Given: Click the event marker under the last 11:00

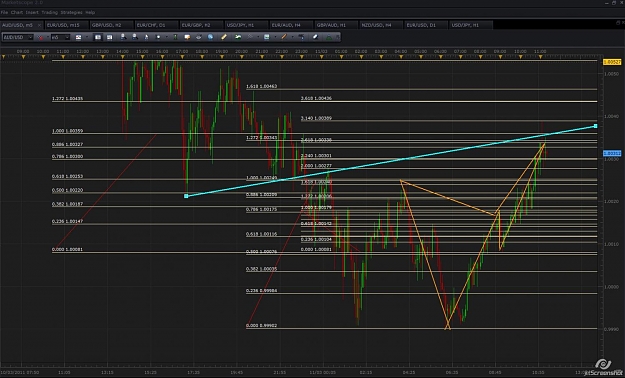Looking at the screenshot, I should coord(540,57).
